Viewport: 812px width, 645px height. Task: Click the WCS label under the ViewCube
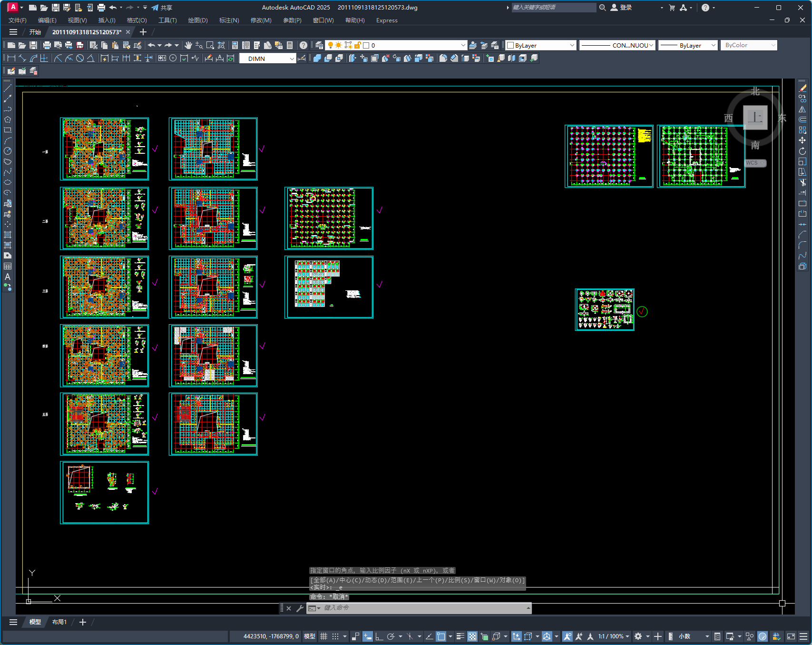[x=755, y=163]
